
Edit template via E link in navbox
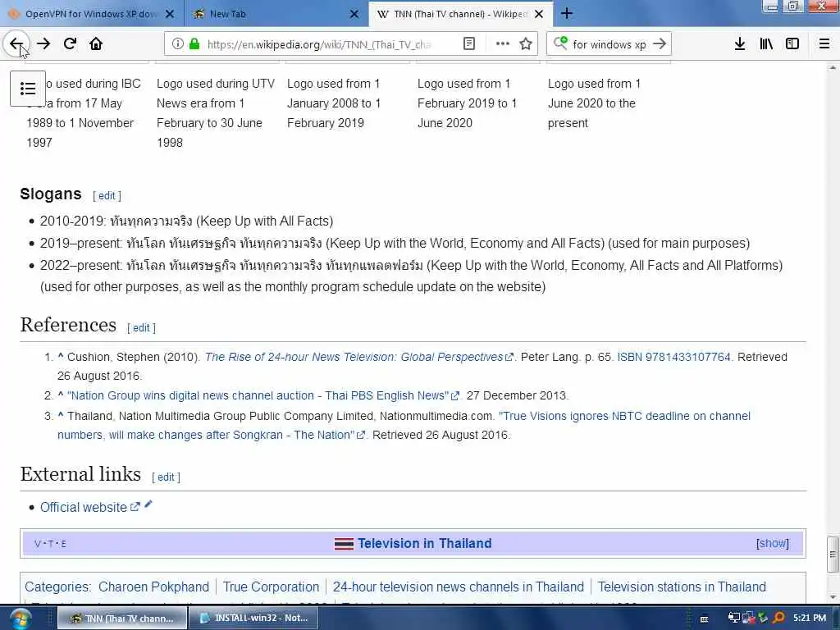63,544
